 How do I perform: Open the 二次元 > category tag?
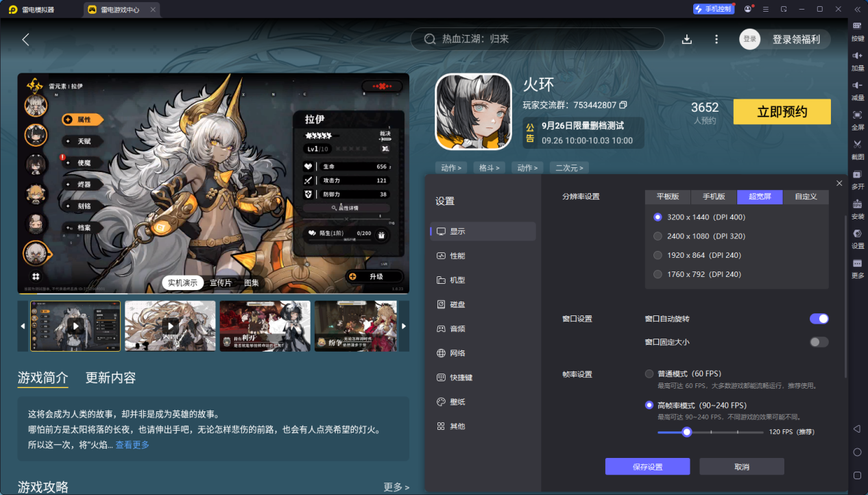pyautogui.click(x=570, y=167)
